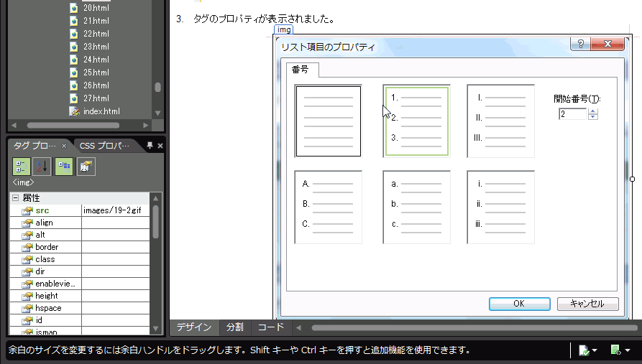Open tag properties dialog icon in toolbar
This screenshot has height=364, width=642.
[x=86, y=167]
